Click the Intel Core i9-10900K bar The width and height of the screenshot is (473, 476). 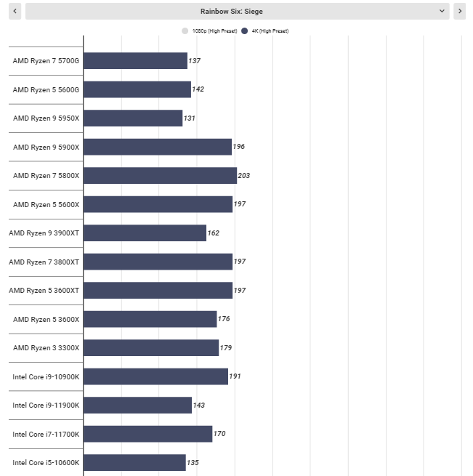coord(155,376)
